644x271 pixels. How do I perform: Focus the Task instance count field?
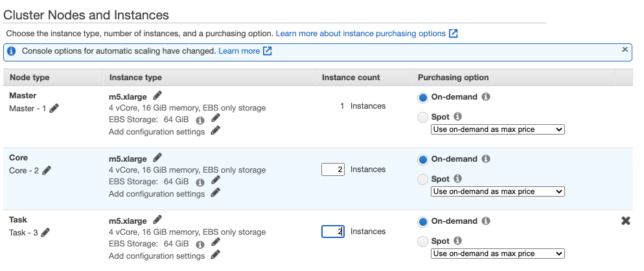(x=333, y=232)
